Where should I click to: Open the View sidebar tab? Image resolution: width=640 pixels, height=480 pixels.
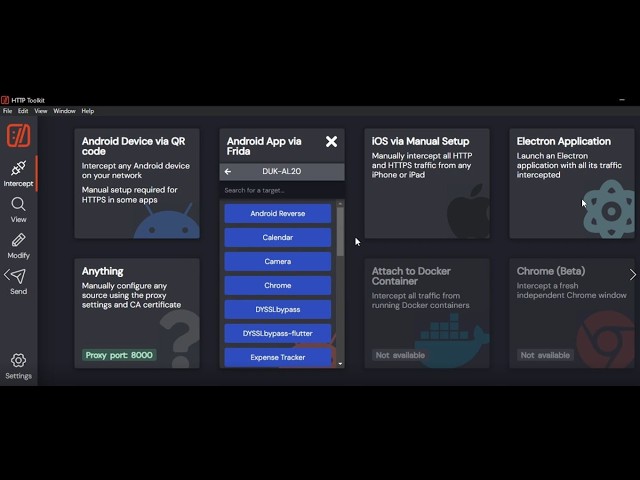coord(18,210)
